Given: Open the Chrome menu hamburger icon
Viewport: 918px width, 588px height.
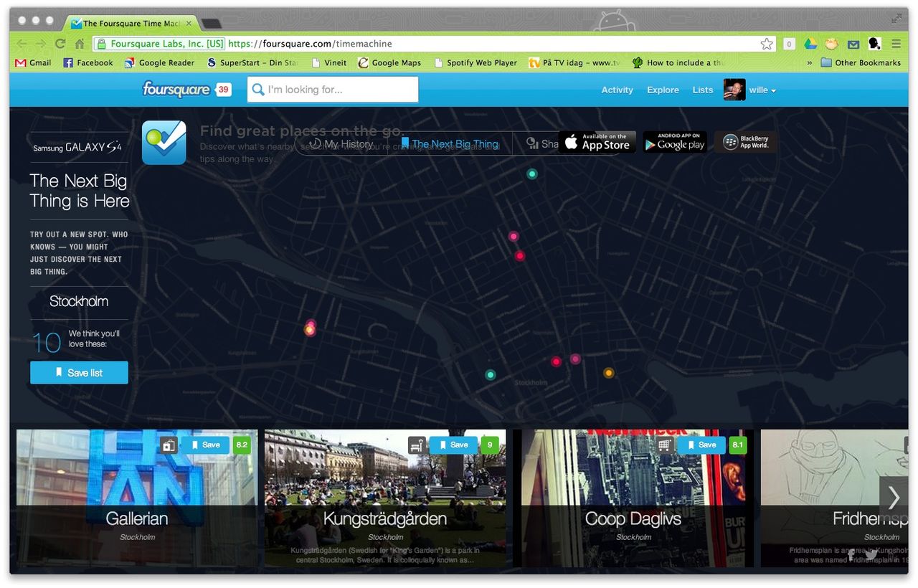Looking at the screenshot, I should click(896, 44).
